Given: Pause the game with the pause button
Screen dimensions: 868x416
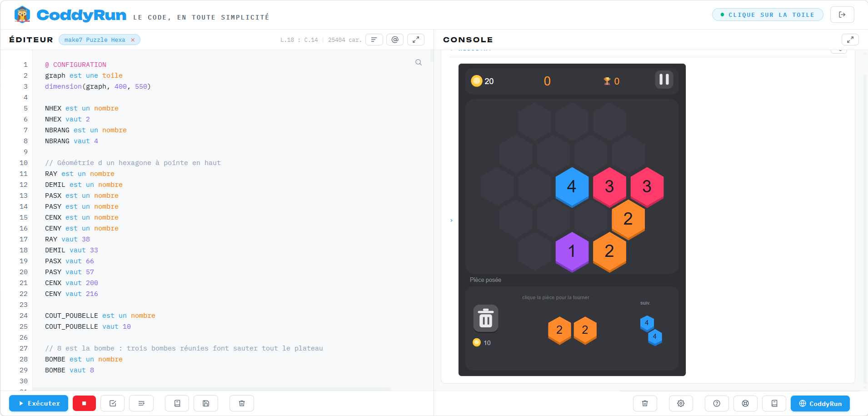Looking at the screenshot, I should point(664,80).
